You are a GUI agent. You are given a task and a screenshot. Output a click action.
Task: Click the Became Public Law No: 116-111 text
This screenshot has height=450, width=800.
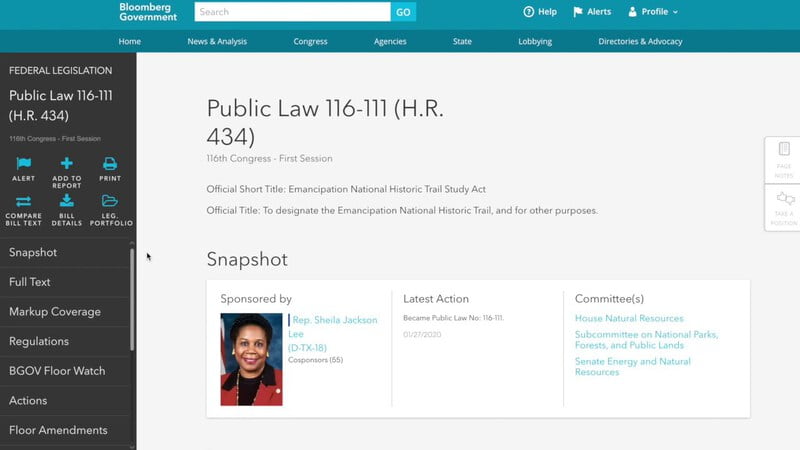point(453,318)
